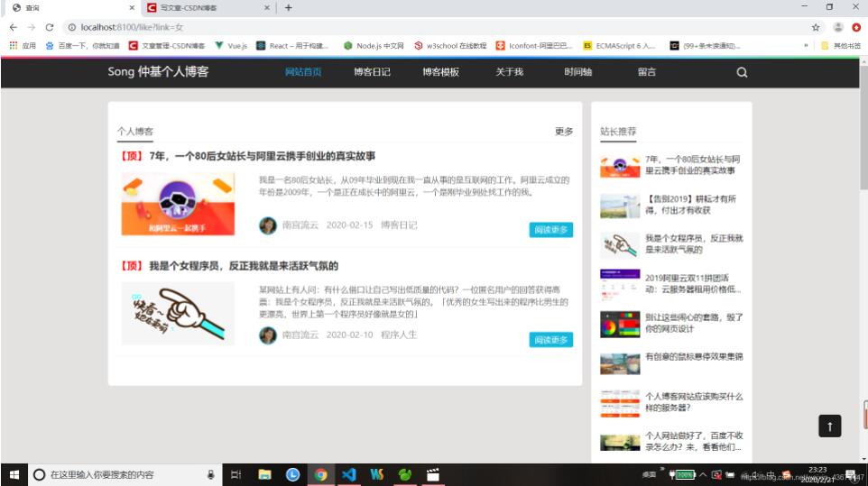Viewport: 868px width, 486px height.
Task: Close the 查询 browser tab
Action: pos(132,8)
